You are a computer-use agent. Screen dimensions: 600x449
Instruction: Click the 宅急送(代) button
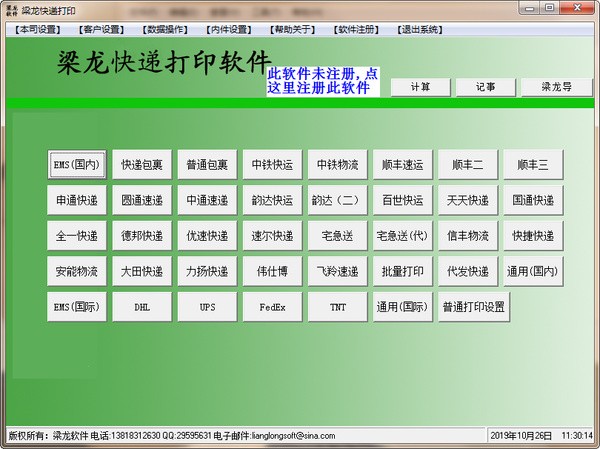pyautogui.click(x=403, y=236)
